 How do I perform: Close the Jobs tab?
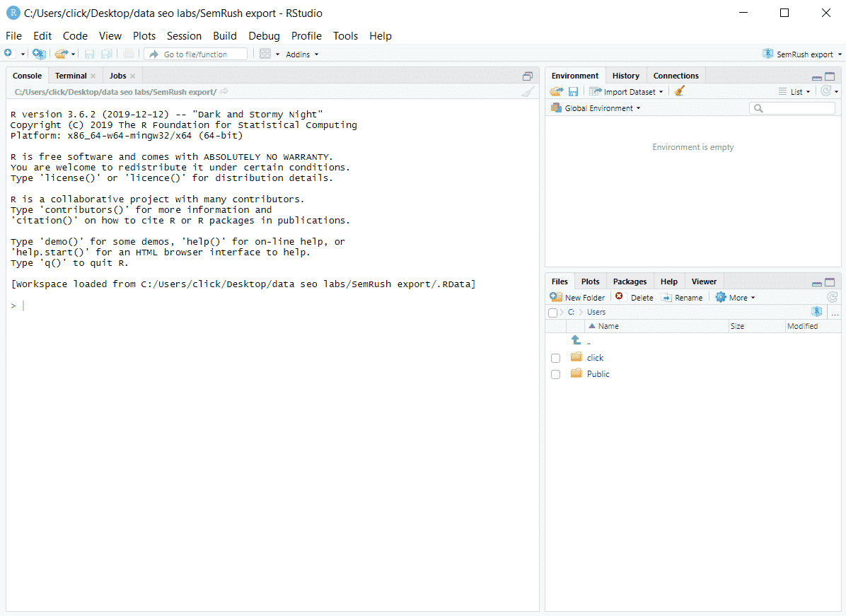pyautogui.click(x=133, y=76)
